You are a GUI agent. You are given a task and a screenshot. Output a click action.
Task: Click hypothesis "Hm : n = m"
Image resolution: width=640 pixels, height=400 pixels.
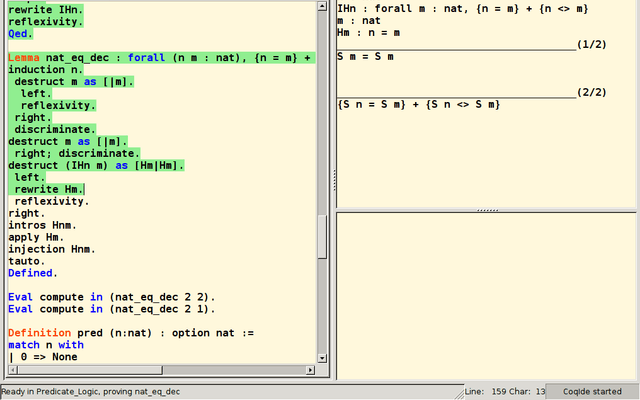coord(369,33)
